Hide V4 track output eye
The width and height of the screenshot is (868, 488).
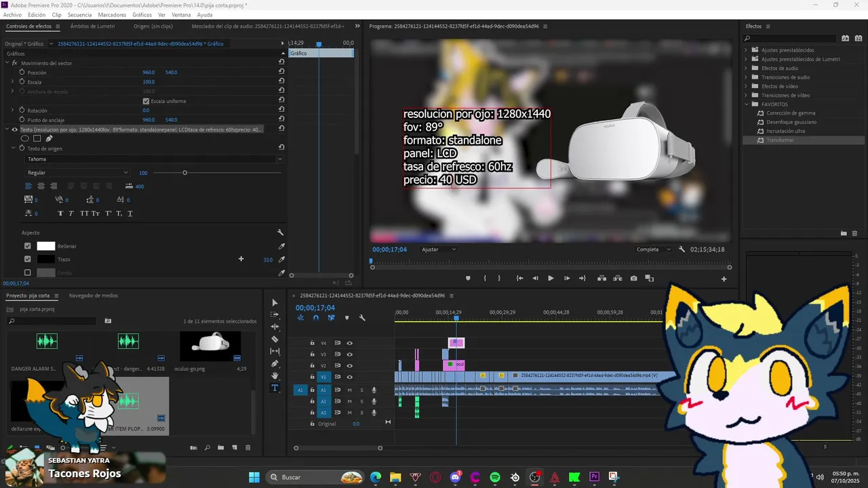[350, 343]
